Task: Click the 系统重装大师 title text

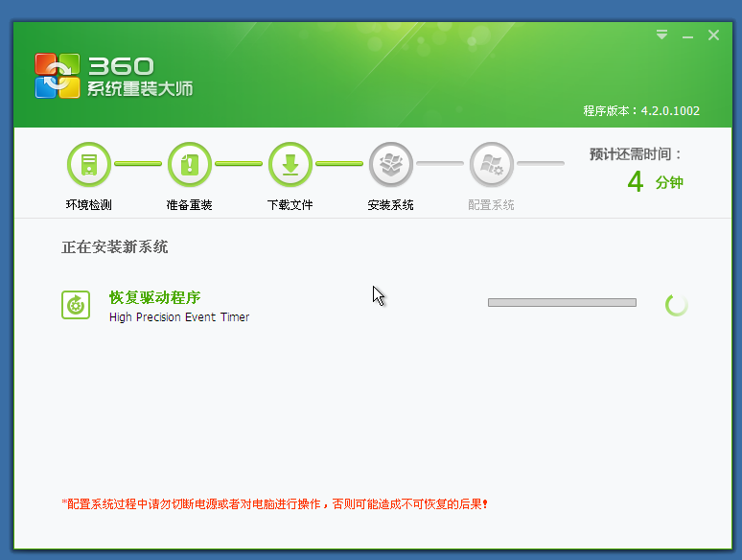Action: (140, 88)
